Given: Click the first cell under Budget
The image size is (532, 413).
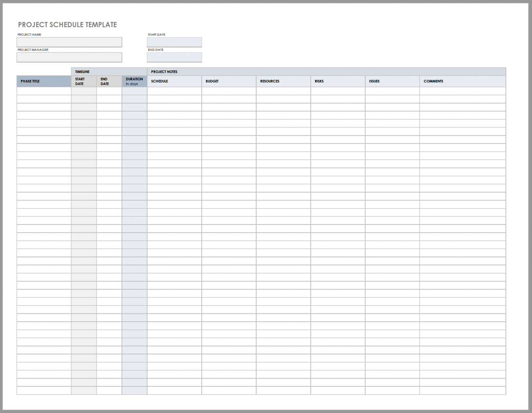Looking at the screenshot, I should coord(228,91).
